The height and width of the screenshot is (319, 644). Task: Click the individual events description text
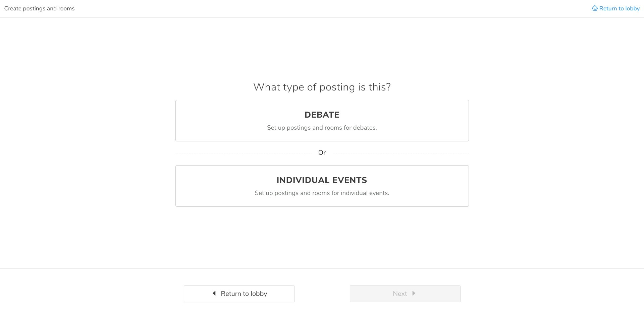click(322, 193)
